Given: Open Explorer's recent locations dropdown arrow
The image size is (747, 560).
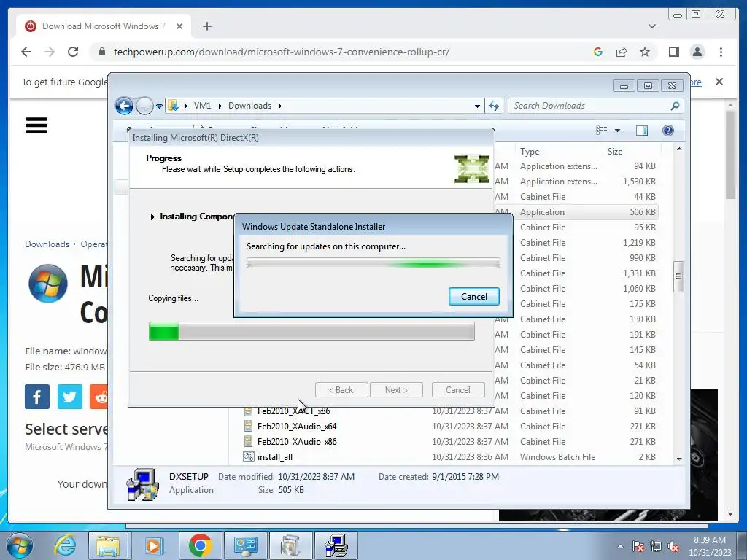Looking at the screenshot, I should (159, 106).
